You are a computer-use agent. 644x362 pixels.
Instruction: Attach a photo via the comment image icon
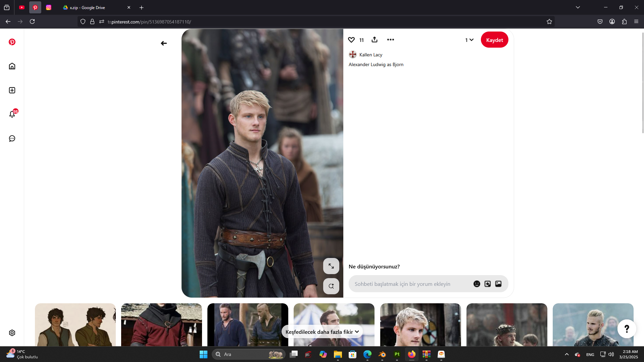click(x=498, y=284)
